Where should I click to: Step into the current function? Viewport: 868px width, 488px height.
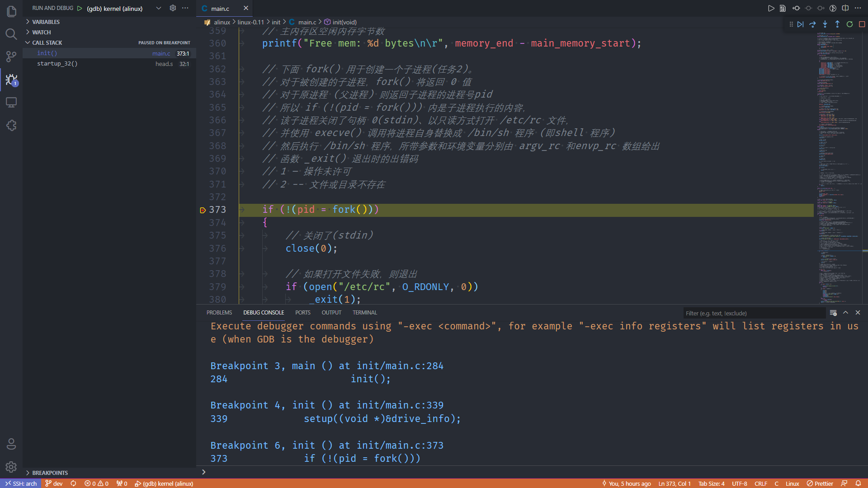point(825,24)
